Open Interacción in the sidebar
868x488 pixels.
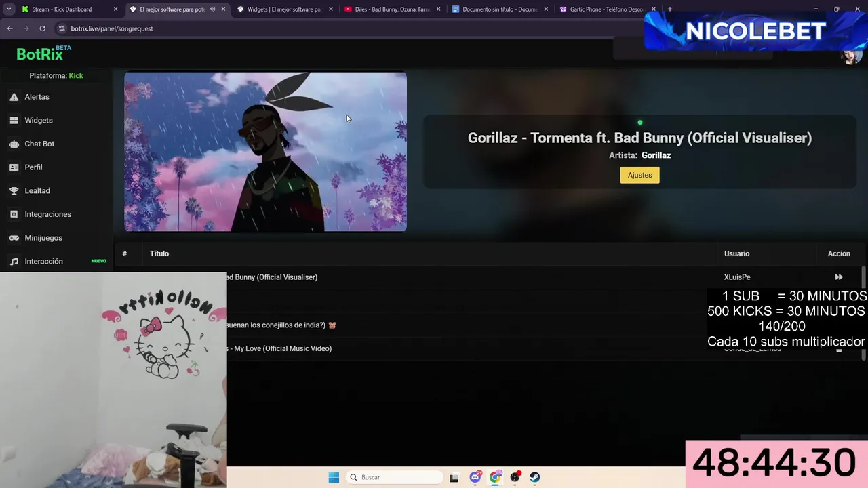pyautogui.click(x=43, y=261)
